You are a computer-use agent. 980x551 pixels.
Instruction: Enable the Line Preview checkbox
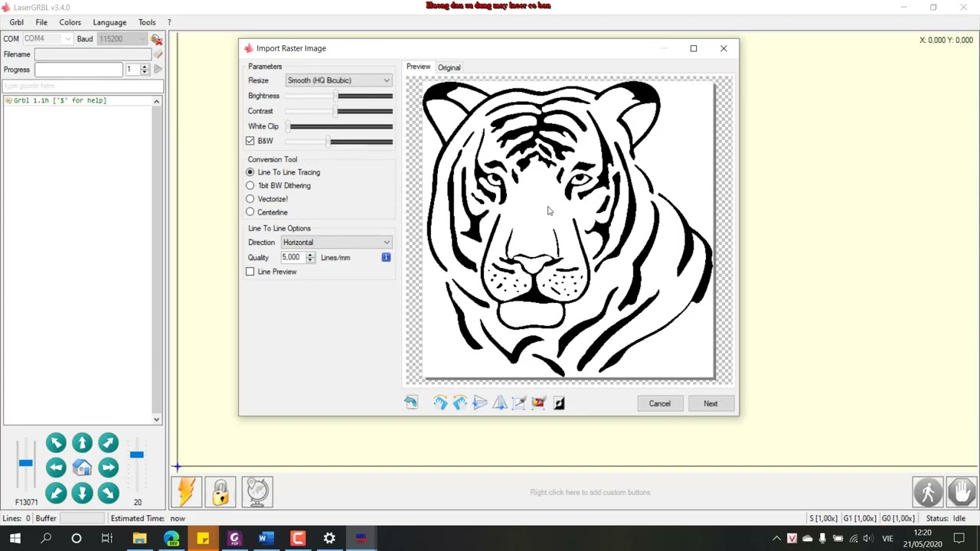coord(250,272)
